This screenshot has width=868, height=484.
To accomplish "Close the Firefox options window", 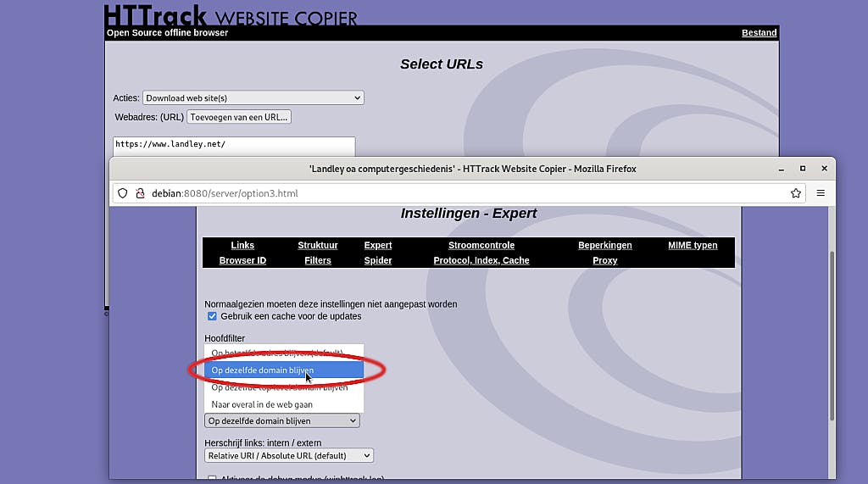I will point(824,169).
